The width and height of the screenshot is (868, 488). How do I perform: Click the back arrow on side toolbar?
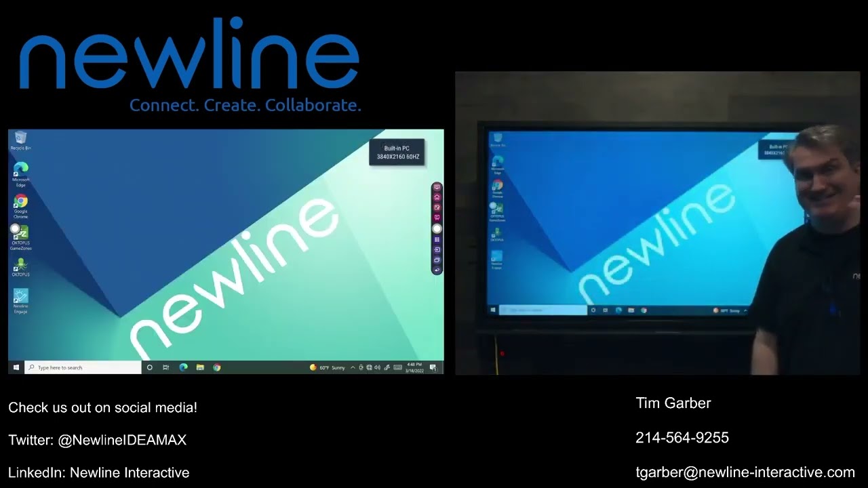click(x=437, y=270)
